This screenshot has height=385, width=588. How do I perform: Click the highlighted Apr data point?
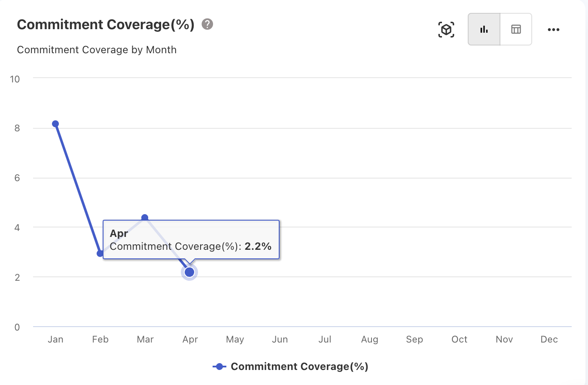tap(189, 272)
